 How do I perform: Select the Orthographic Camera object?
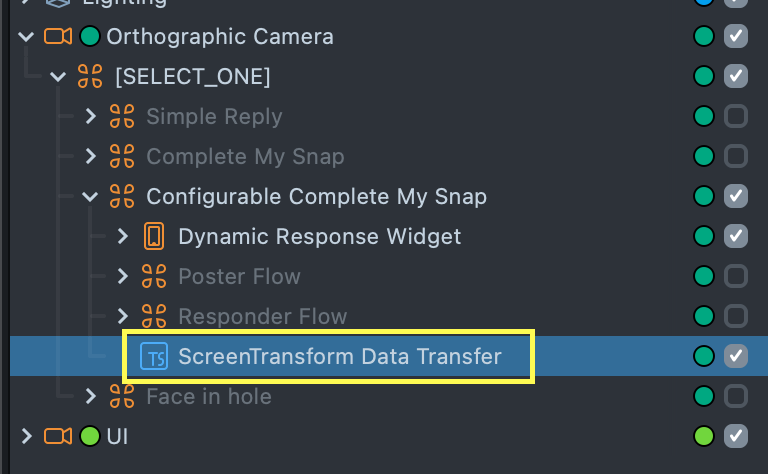pyautogui.click(x=220, y=37)
